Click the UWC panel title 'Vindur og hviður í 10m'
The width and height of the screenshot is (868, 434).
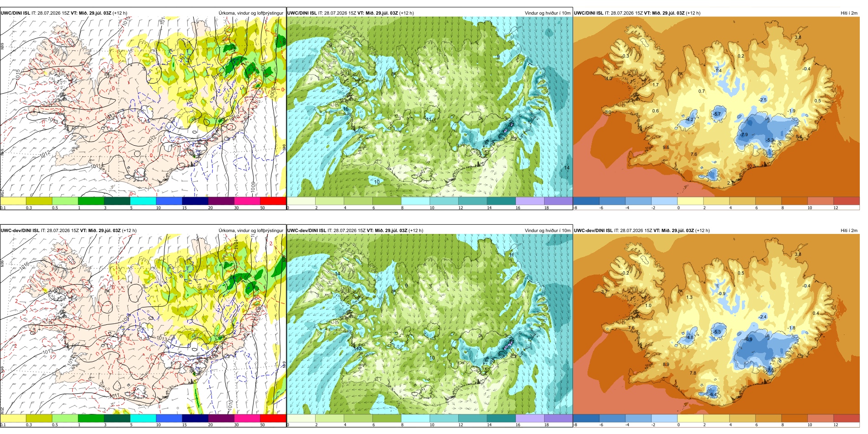(x=548, y=13)
